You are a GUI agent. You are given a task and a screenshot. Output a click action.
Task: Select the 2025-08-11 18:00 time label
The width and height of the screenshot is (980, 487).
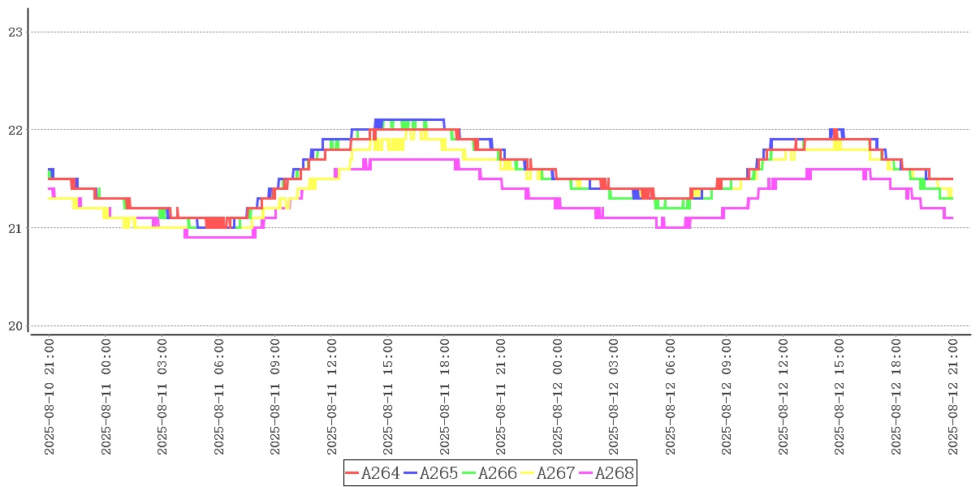click(445, 397)
